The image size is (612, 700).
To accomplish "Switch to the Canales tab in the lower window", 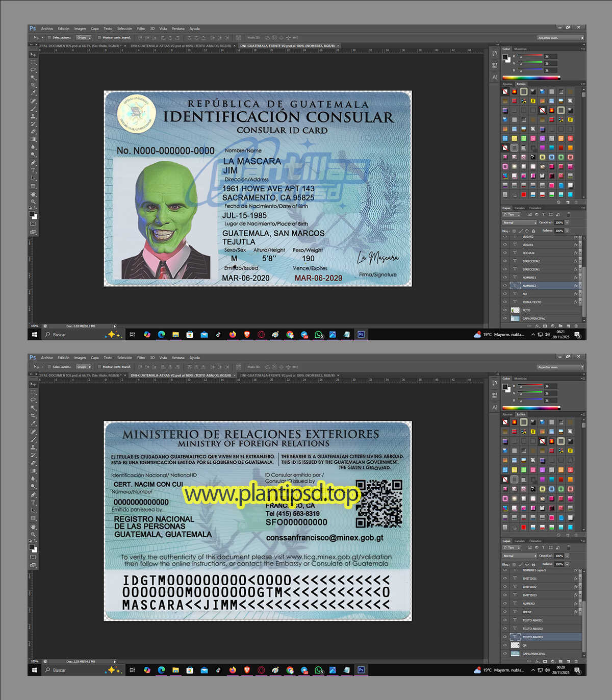I will (519, 541).
